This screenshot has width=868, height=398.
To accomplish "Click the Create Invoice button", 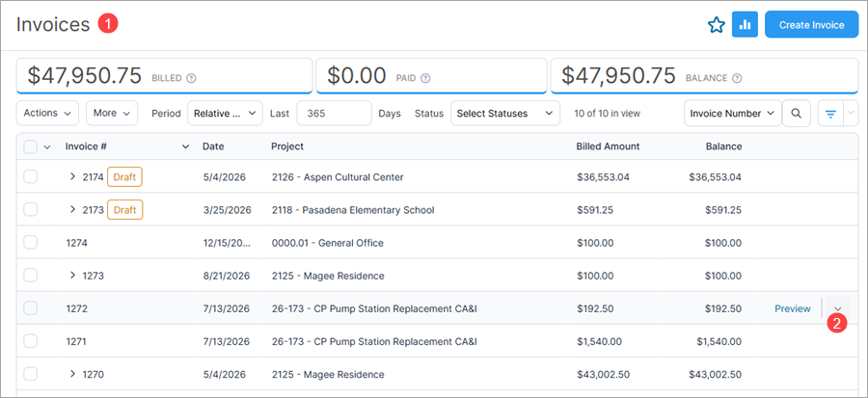I will click(x=811, y=24).
